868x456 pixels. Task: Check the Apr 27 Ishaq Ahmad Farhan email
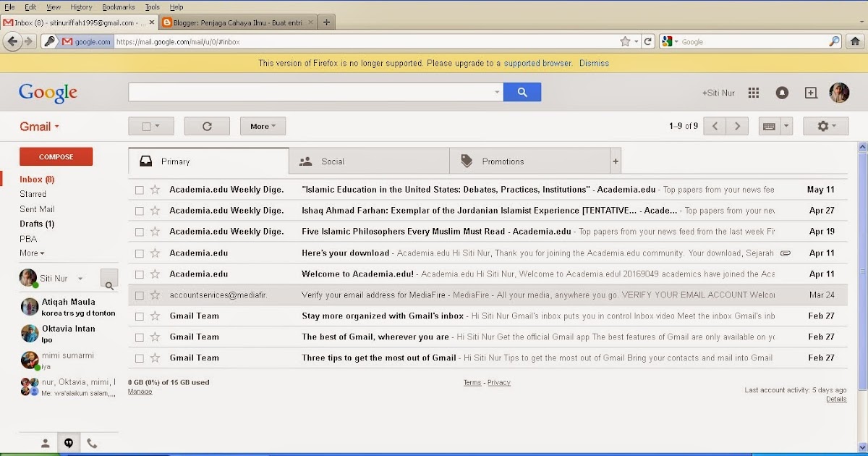tap(140, 211)
